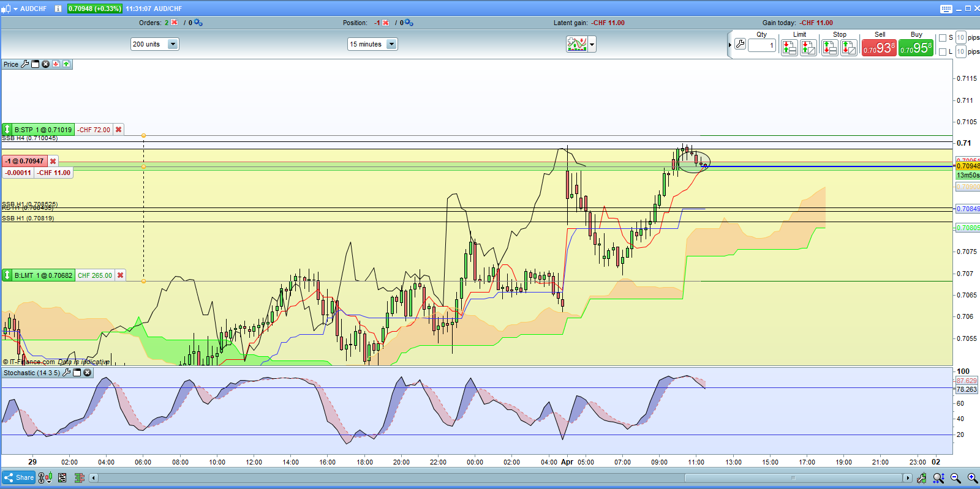Click the scrollbar left arrow
The height and width of the screenshot is (489, 980).
[x=94, y=477]
